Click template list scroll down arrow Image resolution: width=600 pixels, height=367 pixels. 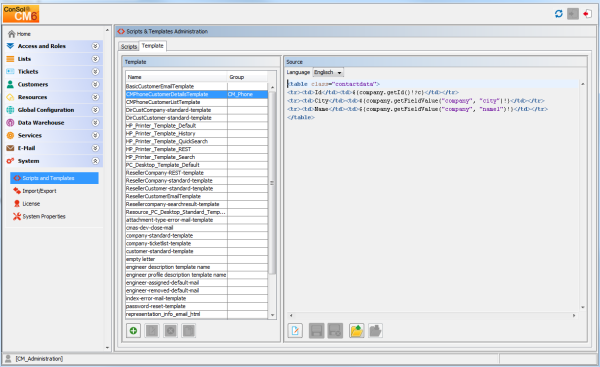[272, 315]
